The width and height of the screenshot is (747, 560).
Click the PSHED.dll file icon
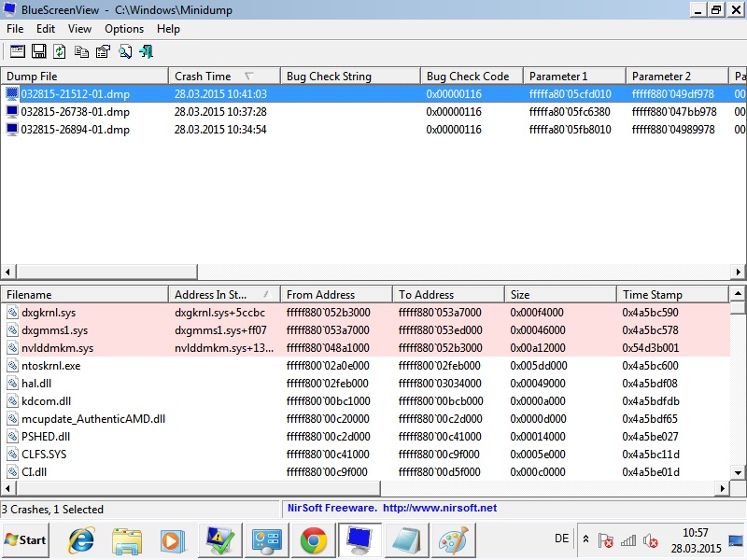point(13,436)
